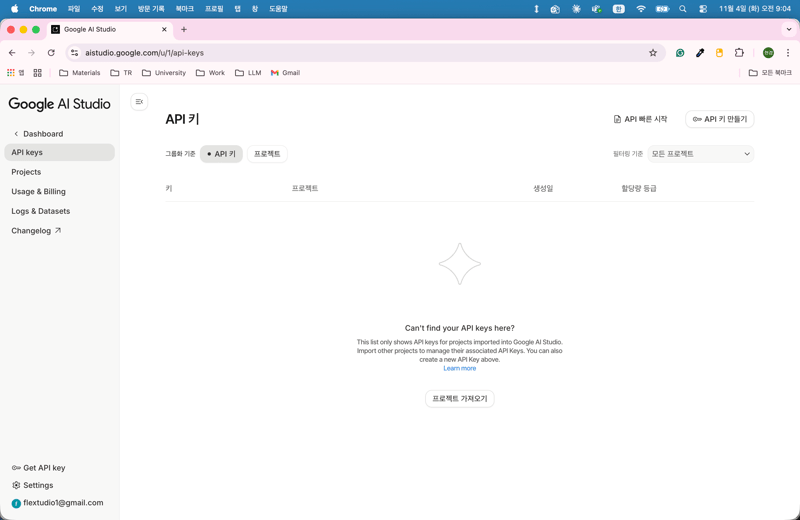Image resolution: width=800 pixels, height=520 pixels.
Task: Open the LLM bookmark folder
Action: 248,73
